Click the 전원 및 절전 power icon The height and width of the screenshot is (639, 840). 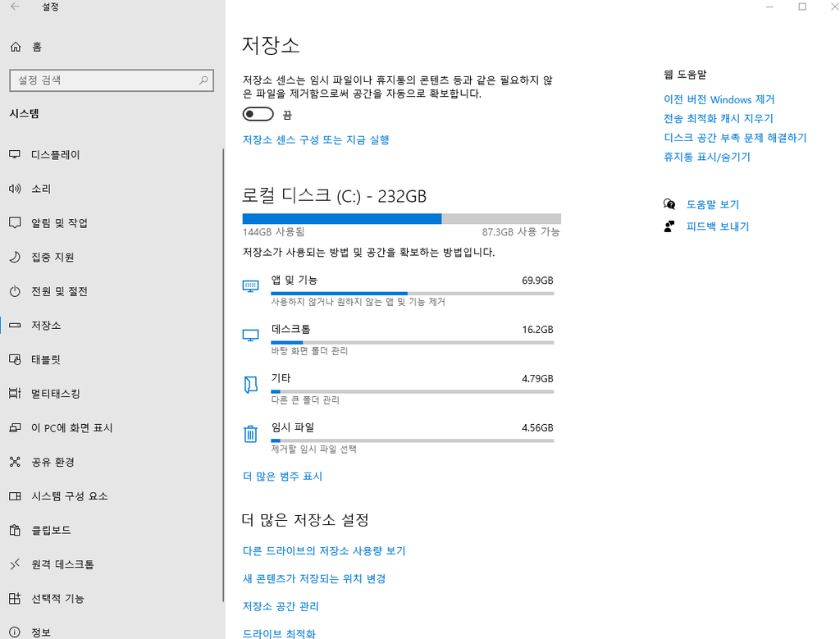tap(15, 291)
